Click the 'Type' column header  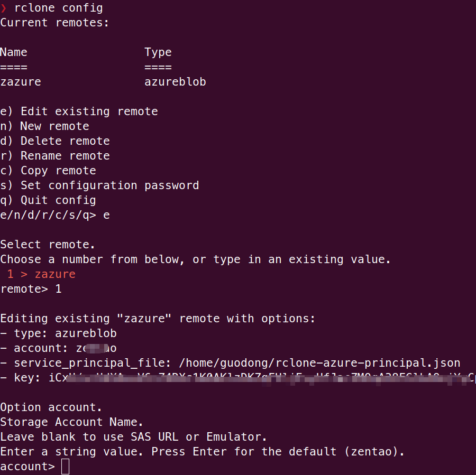158,52
